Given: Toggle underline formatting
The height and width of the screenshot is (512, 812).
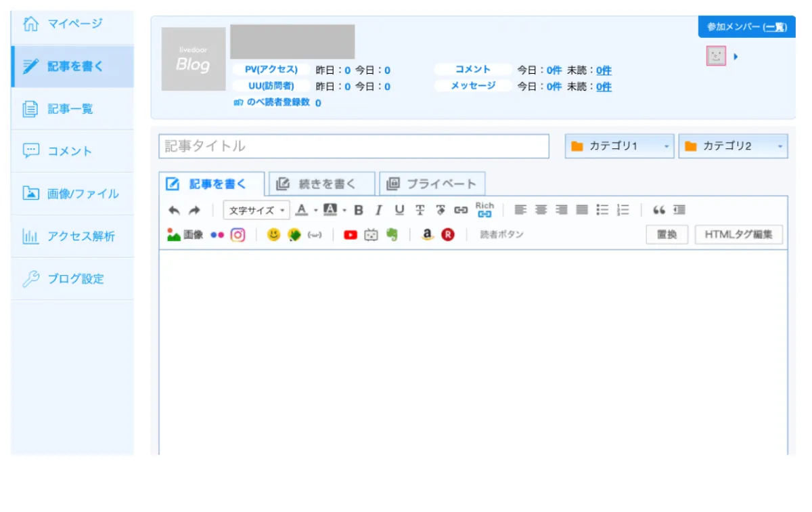Looking at the screenshot, I should click(x=399, y=211).
